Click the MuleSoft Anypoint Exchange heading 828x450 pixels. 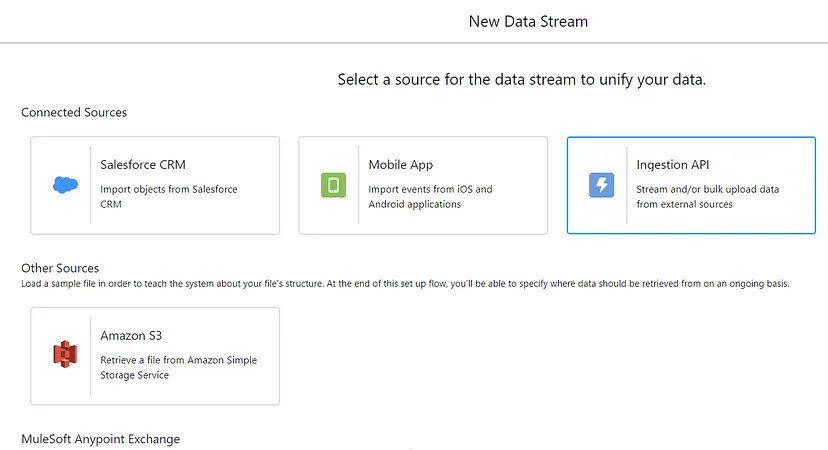point(100,439)
